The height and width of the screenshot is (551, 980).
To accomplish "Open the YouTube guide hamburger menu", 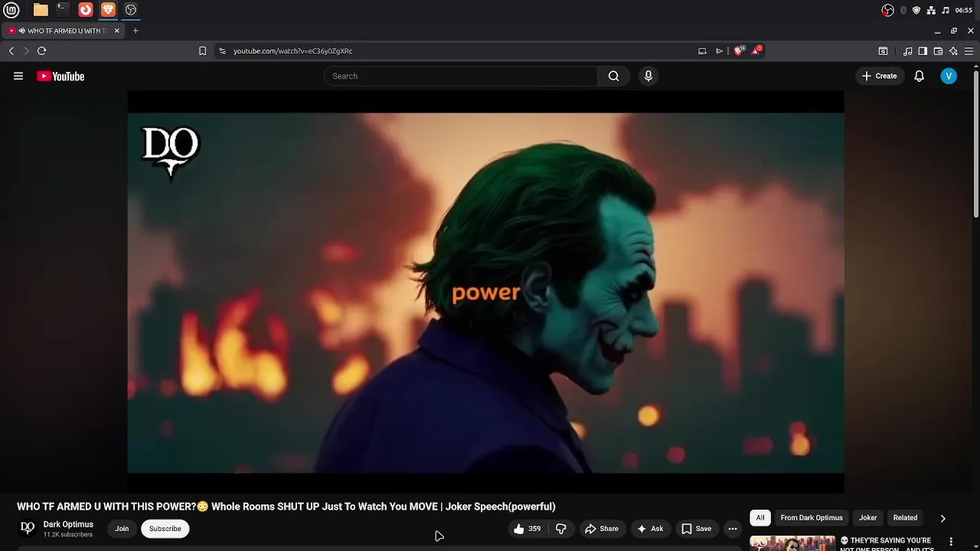I will (18, 76).
